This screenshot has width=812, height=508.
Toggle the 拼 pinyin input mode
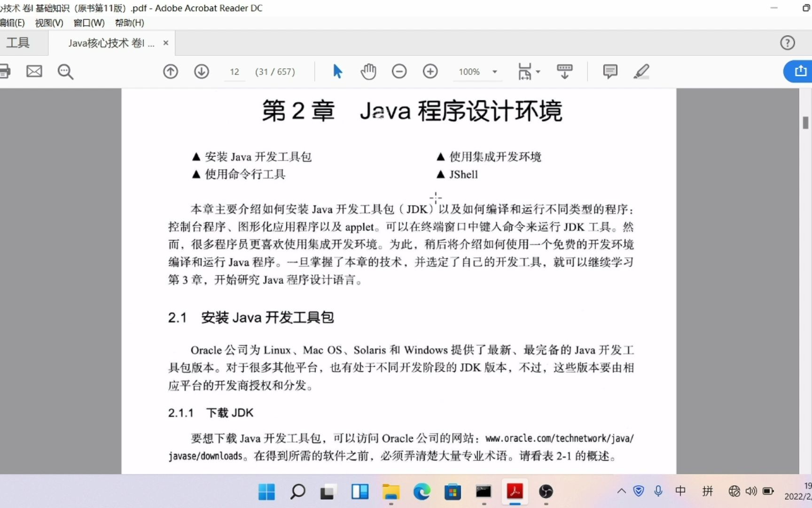[x=708, y=491]
